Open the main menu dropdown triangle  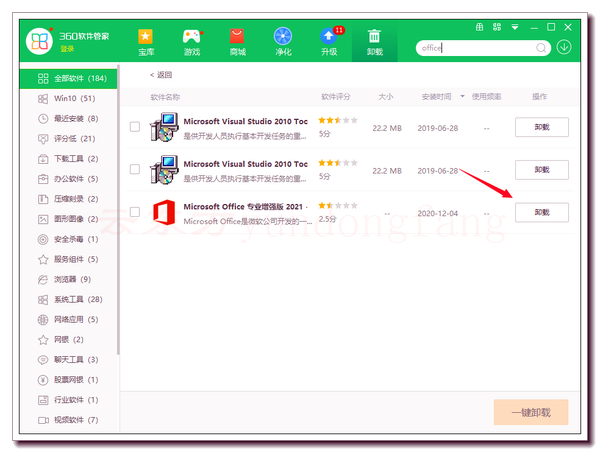point(515,27)
